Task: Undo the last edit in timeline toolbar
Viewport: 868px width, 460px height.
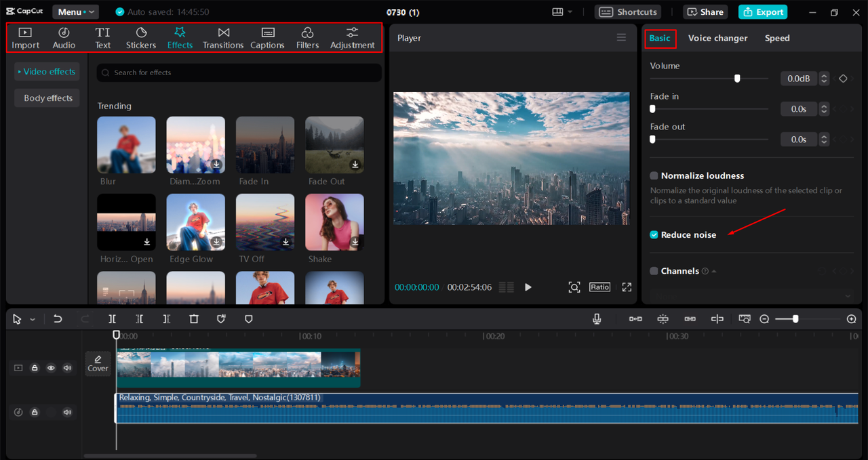Action: (x=58, y=319)
